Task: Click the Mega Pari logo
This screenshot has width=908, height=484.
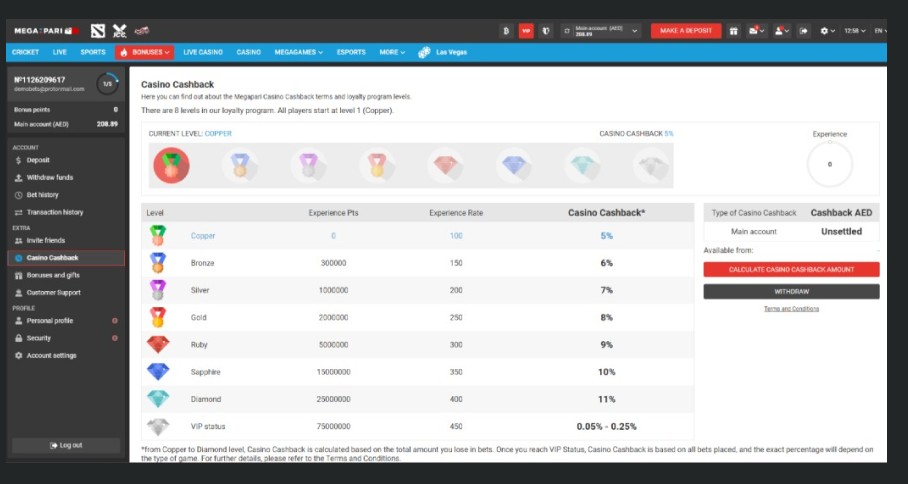Action: [43, 31]
